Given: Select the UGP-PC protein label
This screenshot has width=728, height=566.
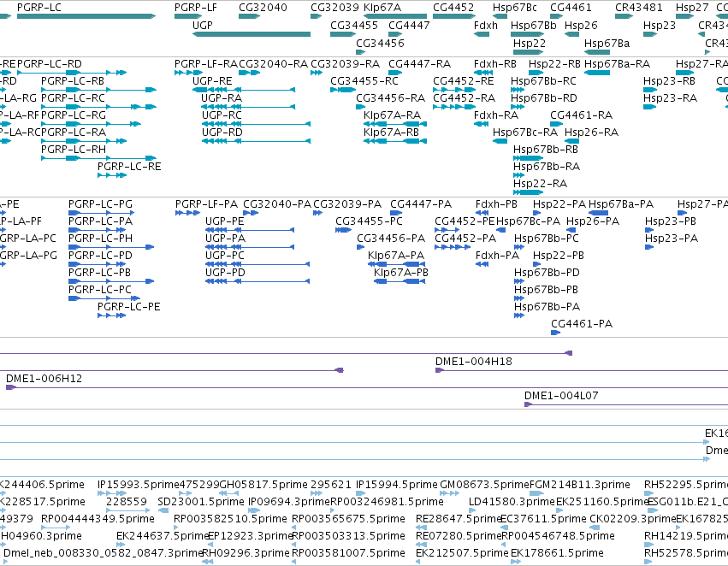Looking at the screenshot, I should (x=225, y=256).
